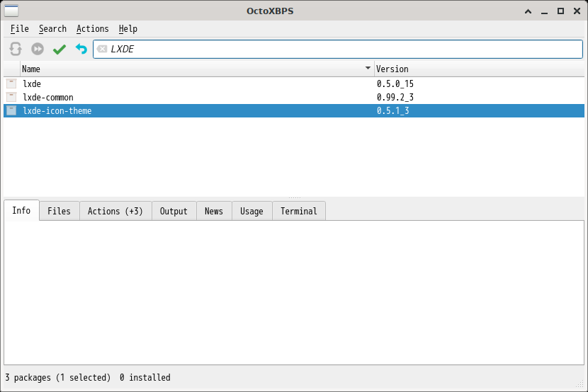Image resolution: width=588 pixels, height=392 pixels.
Task: Sort packages by Version column header
Action: [x=479, y=69]
